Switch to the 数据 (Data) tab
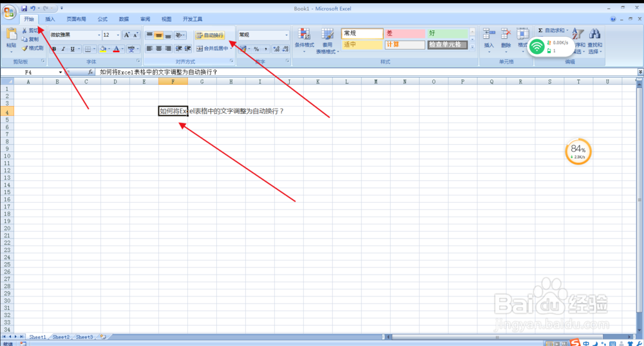644x346 pixels. pyautogui.click(x=124, y=19)
